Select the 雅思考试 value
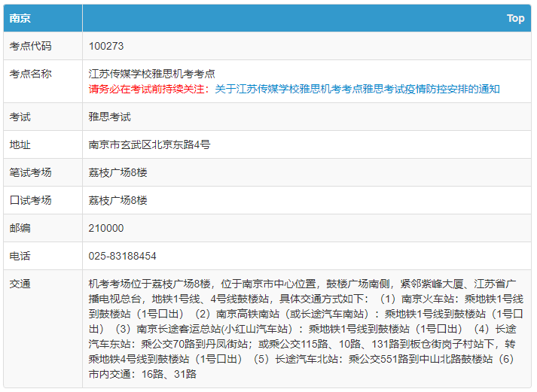Screen dimensions: 537x392 110,117
